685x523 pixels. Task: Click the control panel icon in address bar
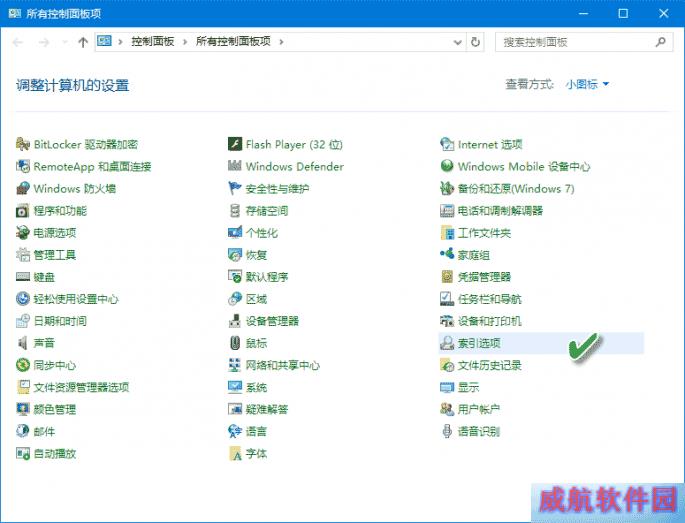104,41
